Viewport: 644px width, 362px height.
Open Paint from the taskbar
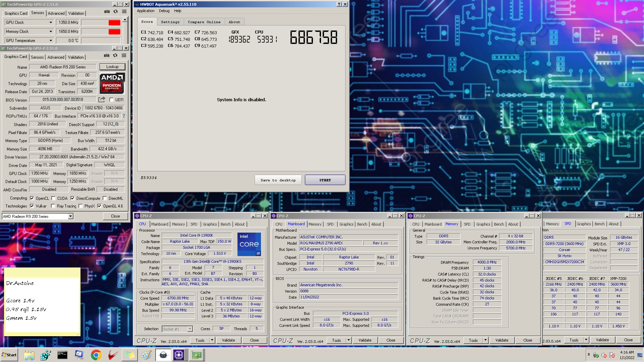tap(146, 355)
